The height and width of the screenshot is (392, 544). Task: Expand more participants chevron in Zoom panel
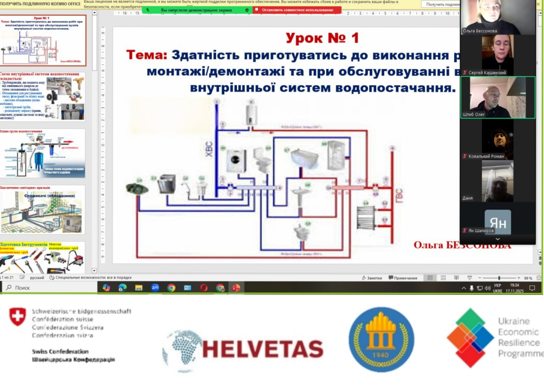pyautogui.click(x=498, y=239)
